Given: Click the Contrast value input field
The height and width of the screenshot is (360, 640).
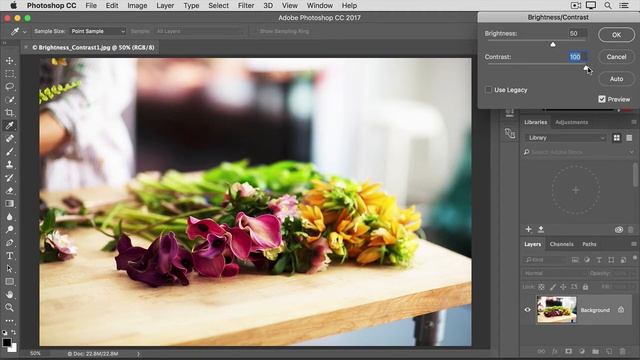Looking at the screenshot, I should tap(578, 57).
